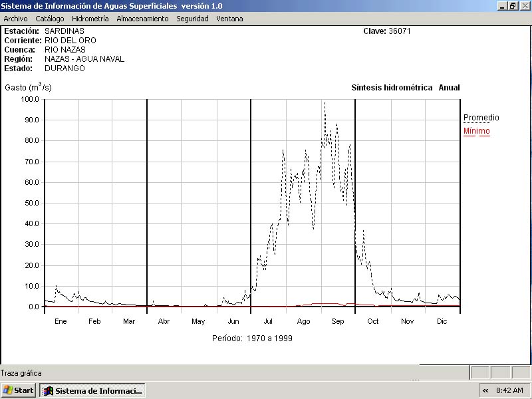Click the Sep label on the month axis
Screen dimensions: 532x399
[x=338, y=321]
